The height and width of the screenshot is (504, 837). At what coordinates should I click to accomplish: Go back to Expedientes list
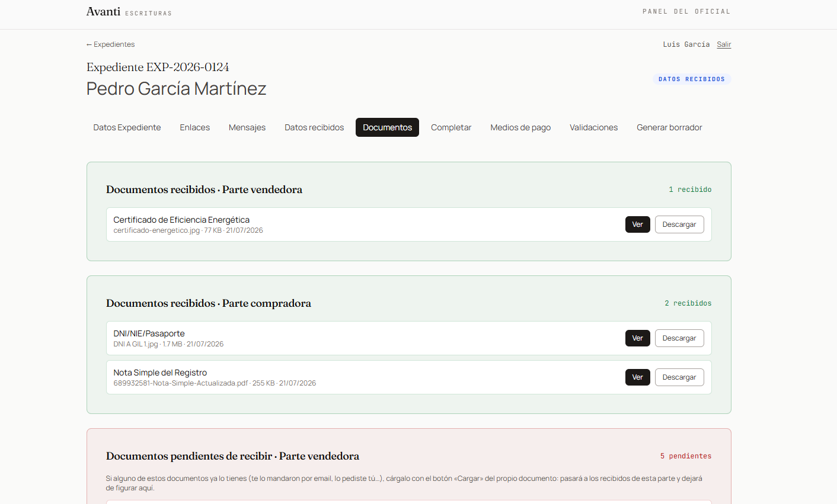(110, 44)
